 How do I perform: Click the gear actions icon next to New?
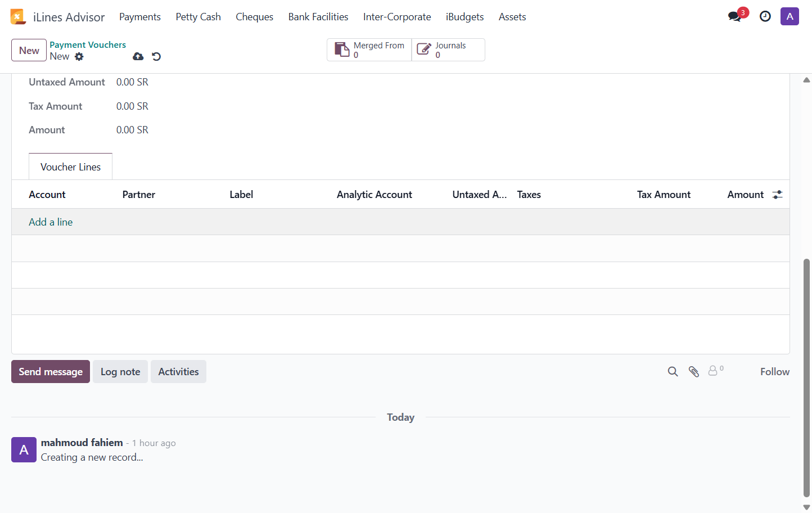click(79, 56)
